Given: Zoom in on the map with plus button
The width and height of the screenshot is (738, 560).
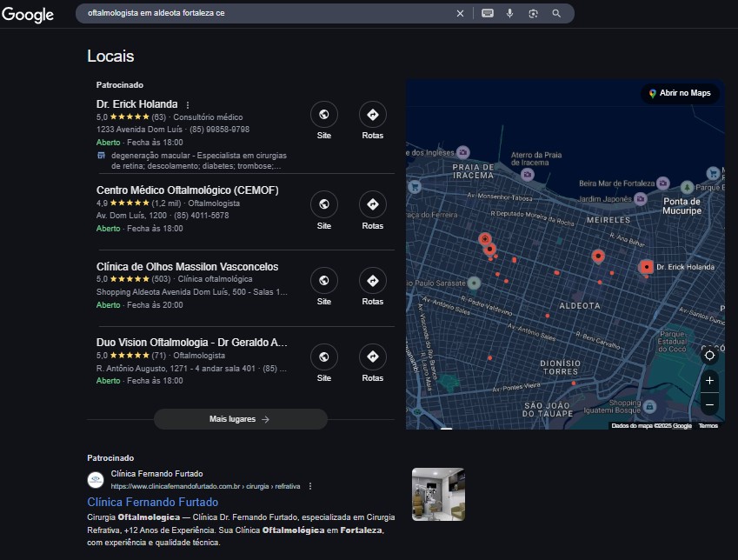Looking at the screenshot, I should (709, 381).
